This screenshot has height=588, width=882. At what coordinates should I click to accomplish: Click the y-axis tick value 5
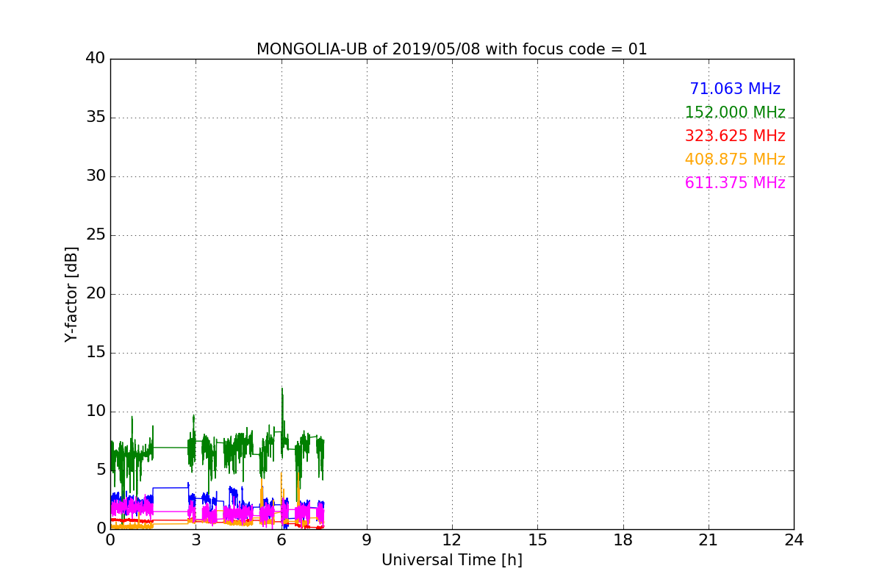[100, 470]
